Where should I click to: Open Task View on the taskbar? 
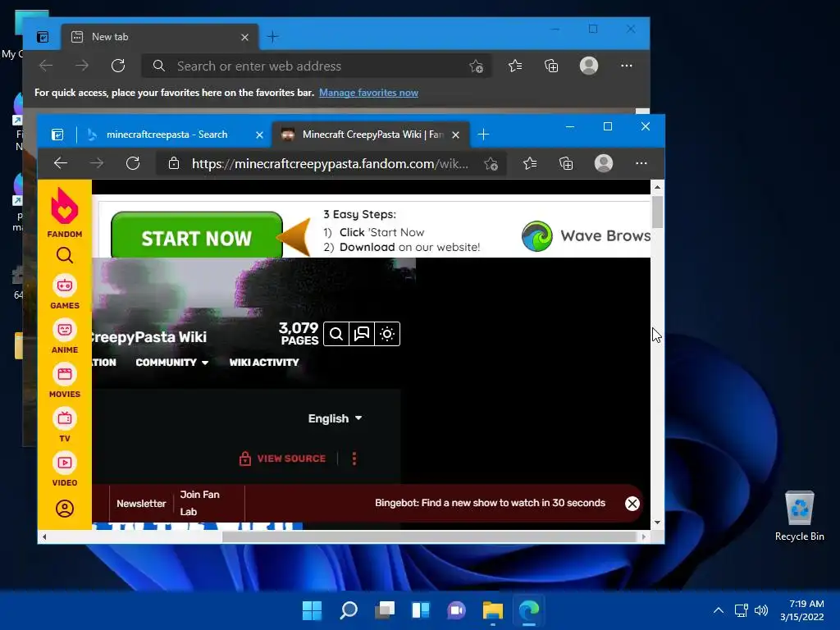pyautogui.click(x=385, y=610)
